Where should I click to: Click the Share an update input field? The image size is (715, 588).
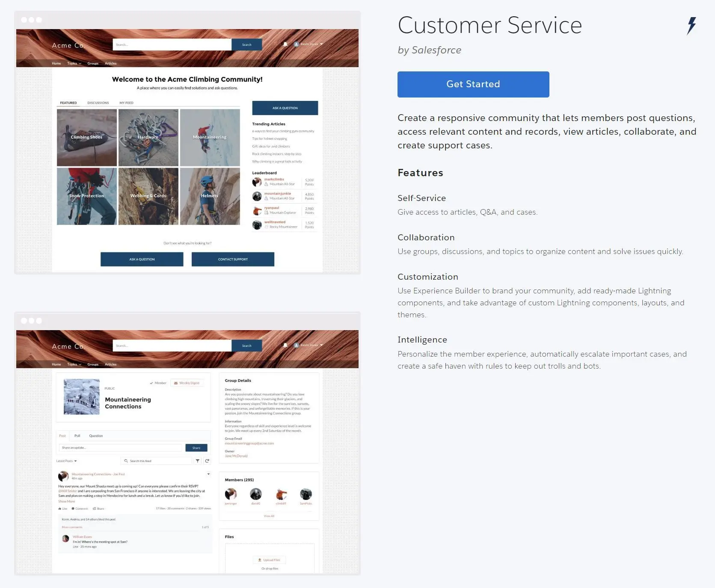120,448
